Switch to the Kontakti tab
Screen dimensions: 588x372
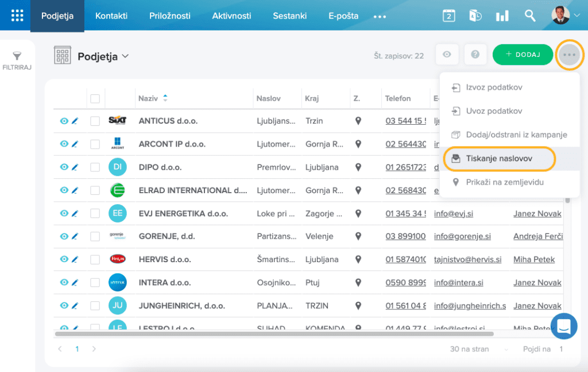tap(111, 16)
